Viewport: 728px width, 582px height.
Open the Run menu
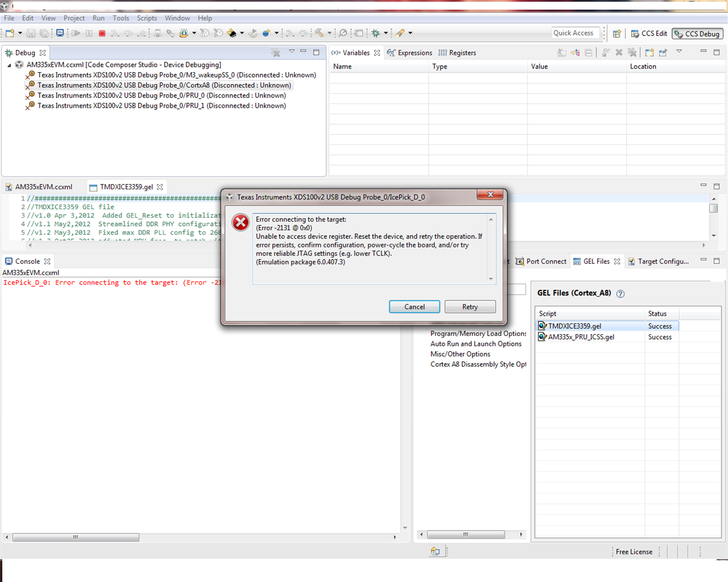click(x=98, y=18)
